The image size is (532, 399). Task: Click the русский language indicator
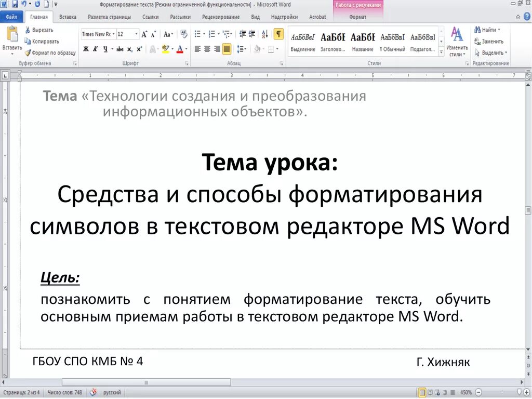(112, 393)
